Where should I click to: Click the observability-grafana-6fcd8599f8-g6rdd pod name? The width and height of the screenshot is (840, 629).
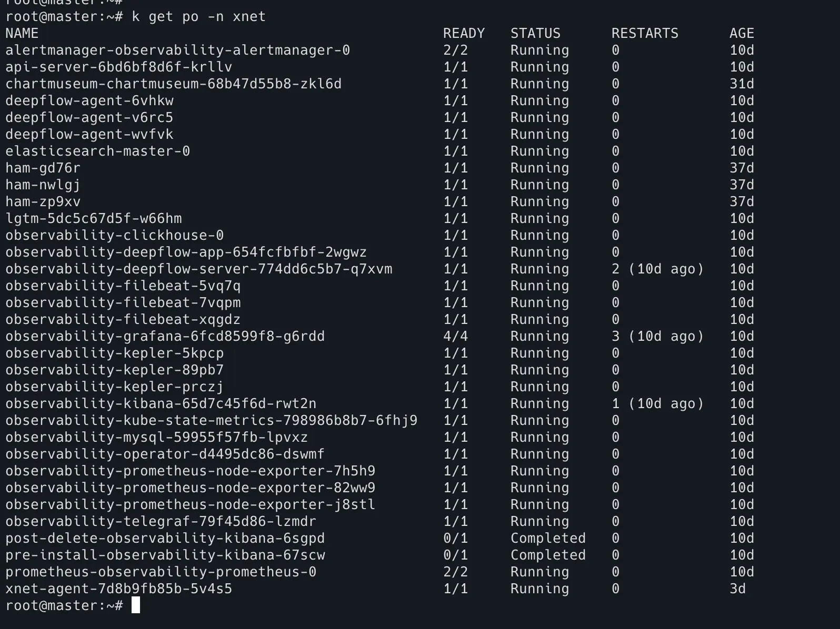click(165, 336)
